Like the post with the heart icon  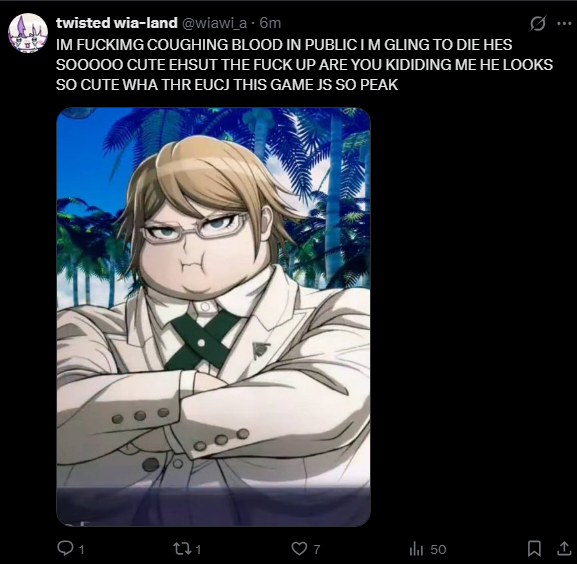pos(299,549)
